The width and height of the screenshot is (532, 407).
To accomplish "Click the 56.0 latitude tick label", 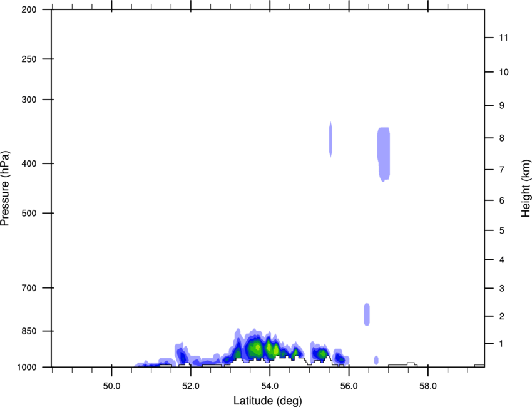I will [x=349, y=386].
